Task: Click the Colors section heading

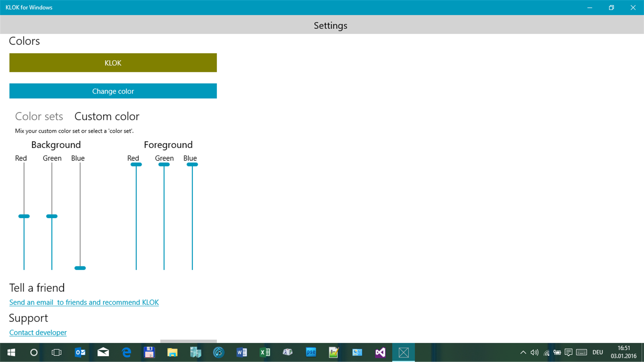Action: coord(25,41)
